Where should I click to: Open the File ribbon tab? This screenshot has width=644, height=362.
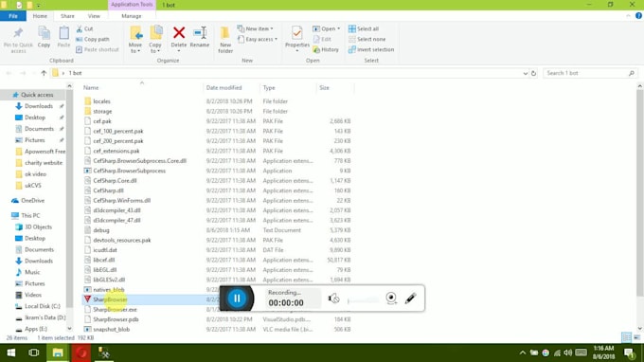tap(13, 16)
